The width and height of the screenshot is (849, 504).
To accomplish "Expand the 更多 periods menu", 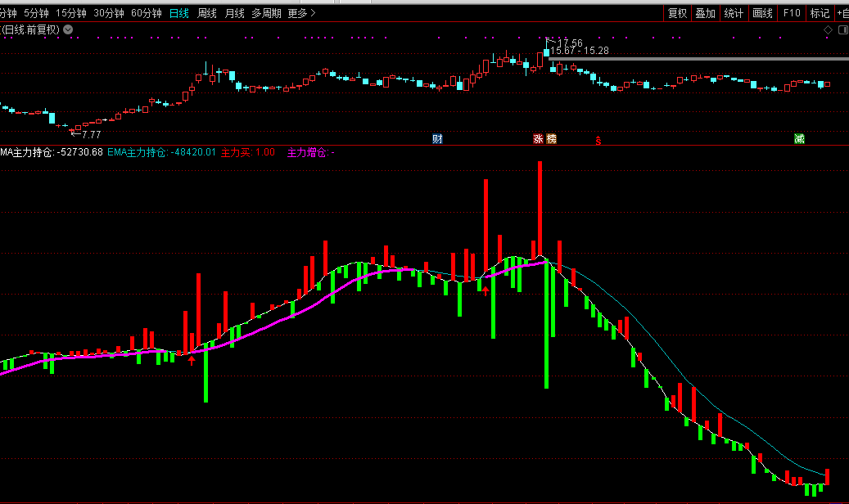I will (x=300, y=13).
